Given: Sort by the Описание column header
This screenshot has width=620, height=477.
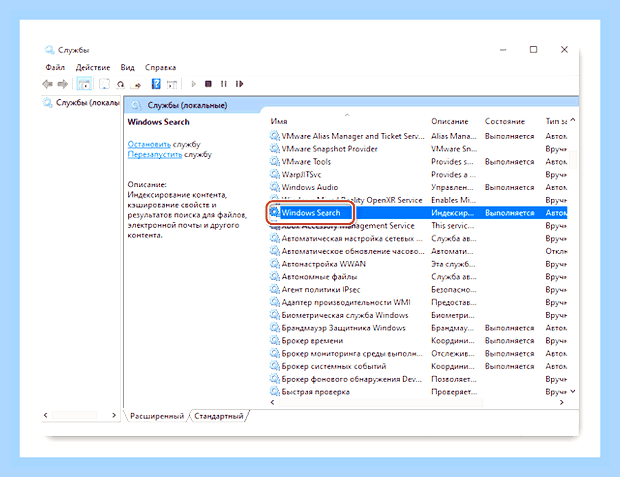Looking at the screenshot, I should tap(450, 121).
